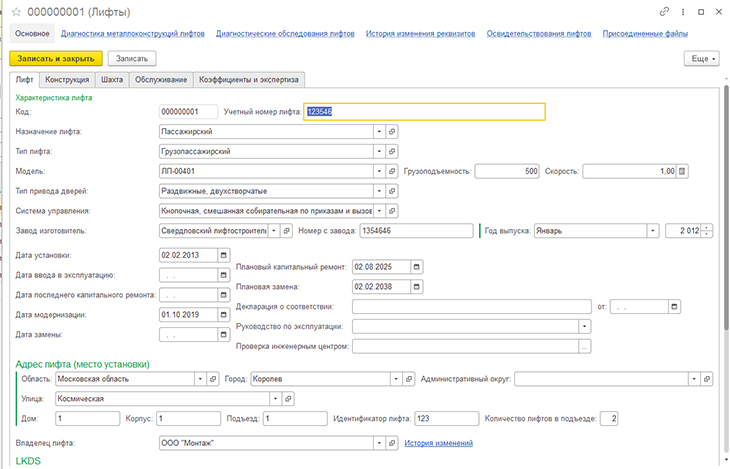730x469 pixels.
Task: Open calendar for Дата ввода в эксплуатацию
Action: tap(223, 275)
